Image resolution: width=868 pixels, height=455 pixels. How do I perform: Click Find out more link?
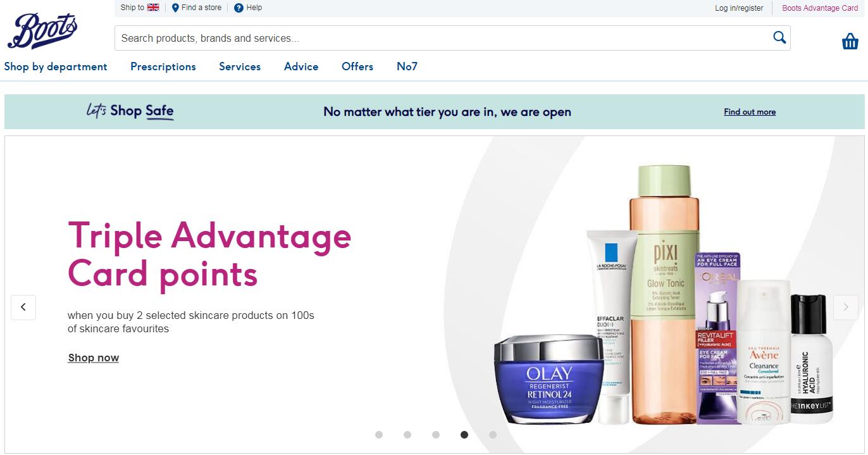[750, 112]
